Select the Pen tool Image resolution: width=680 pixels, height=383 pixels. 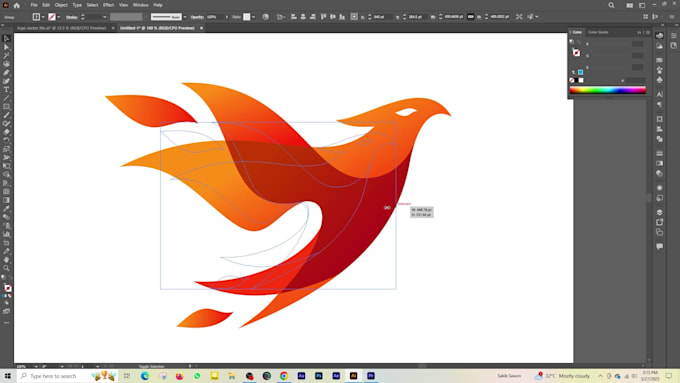point(6,72)
